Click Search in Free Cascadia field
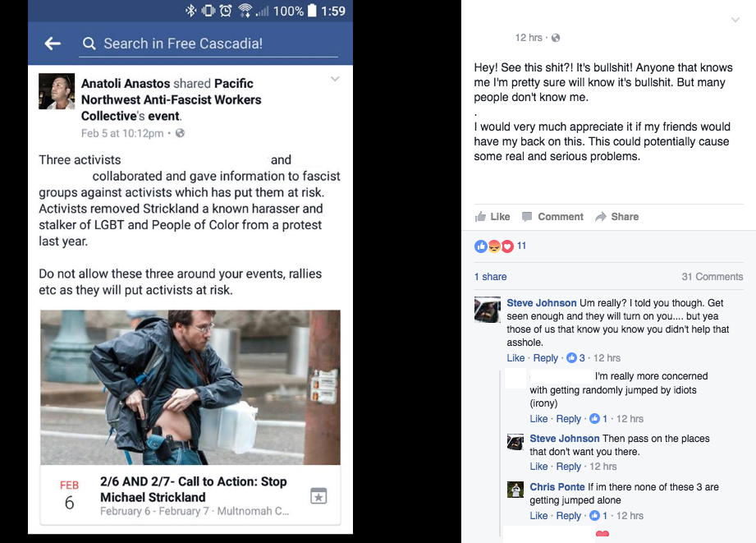 [x=208, y=44]
